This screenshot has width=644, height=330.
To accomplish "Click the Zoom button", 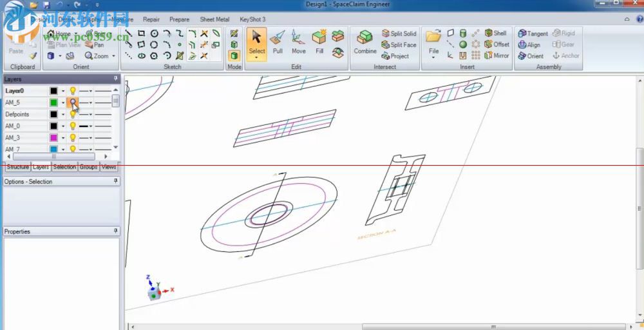I will [x=97, y=56].
